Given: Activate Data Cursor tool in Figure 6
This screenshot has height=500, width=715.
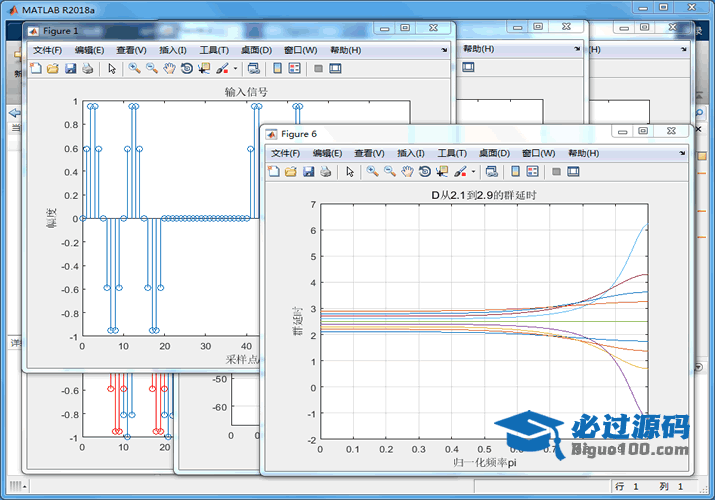Looking at the screenshot, I should pyautogui.click(x=442, y=172).
